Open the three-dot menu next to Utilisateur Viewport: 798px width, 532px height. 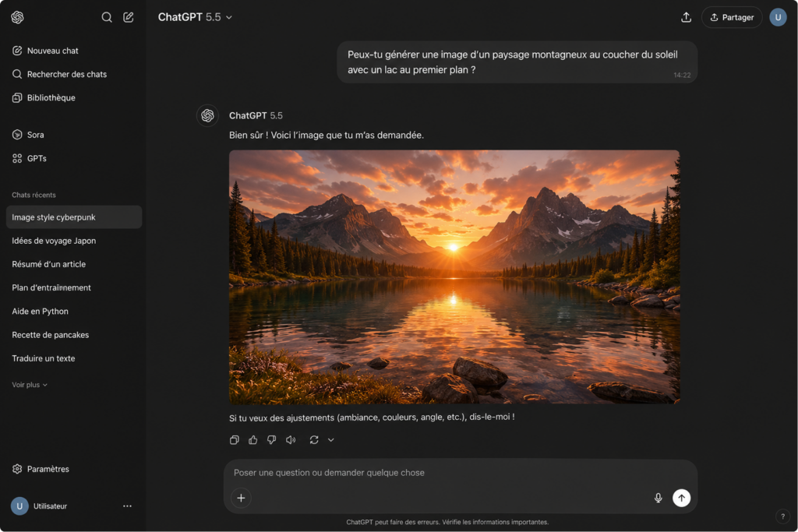click(x=127, y=506)
